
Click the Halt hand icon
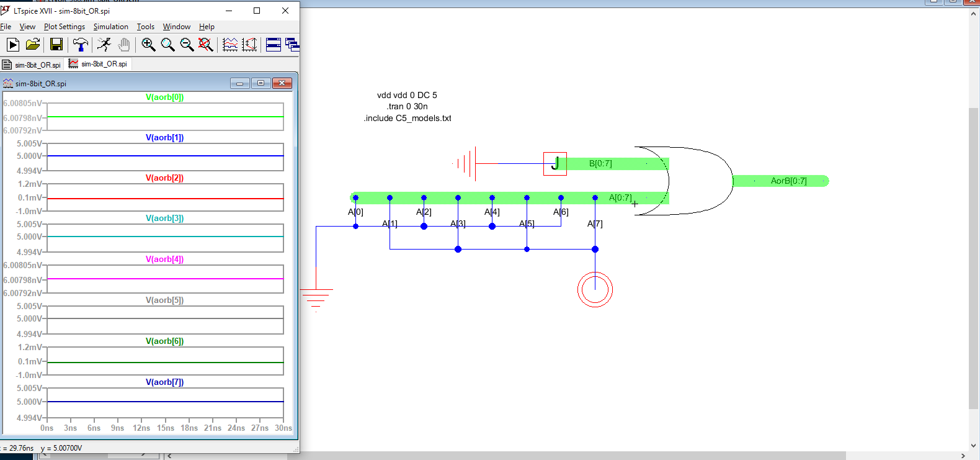pos(124,45)
